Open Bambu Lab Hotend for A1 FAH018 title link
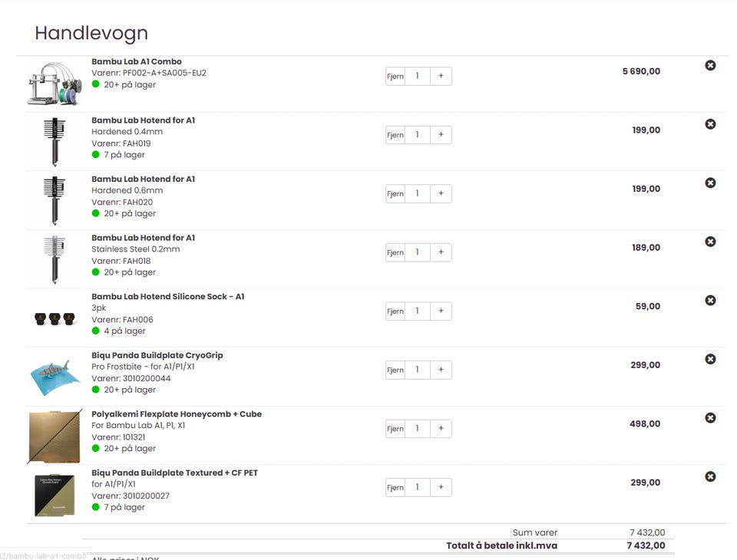 pos(143,238)
